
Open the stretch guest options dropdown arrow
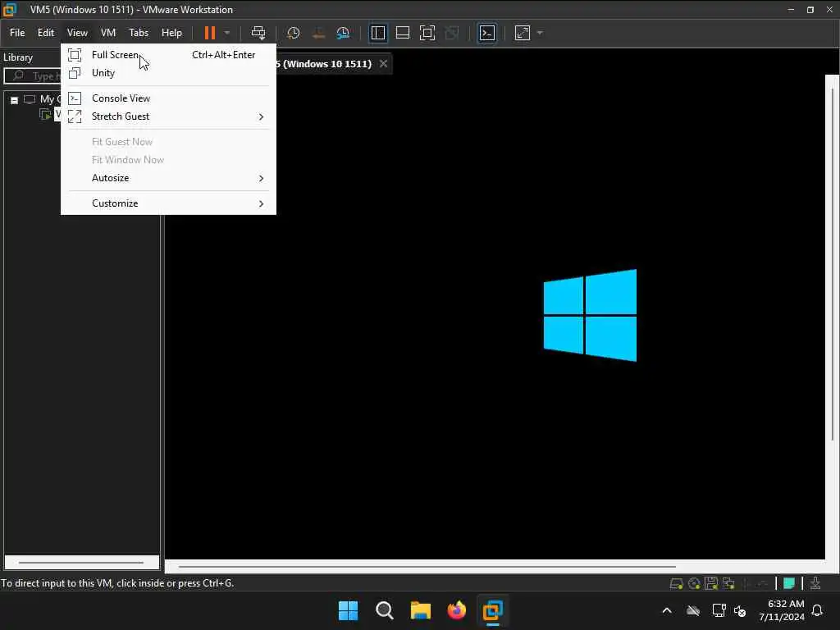540,33
